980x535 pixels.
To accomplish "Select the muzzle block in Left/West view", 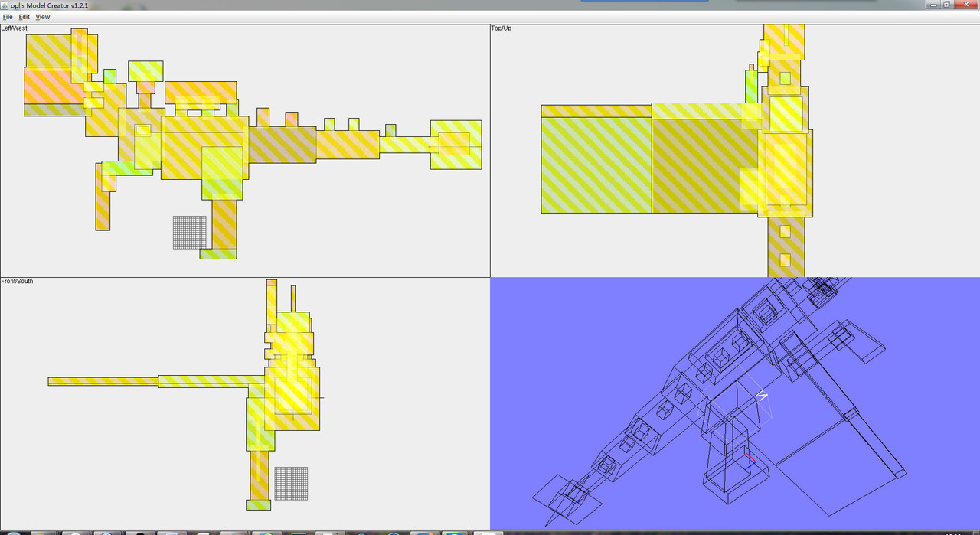I will click(456, 144).
